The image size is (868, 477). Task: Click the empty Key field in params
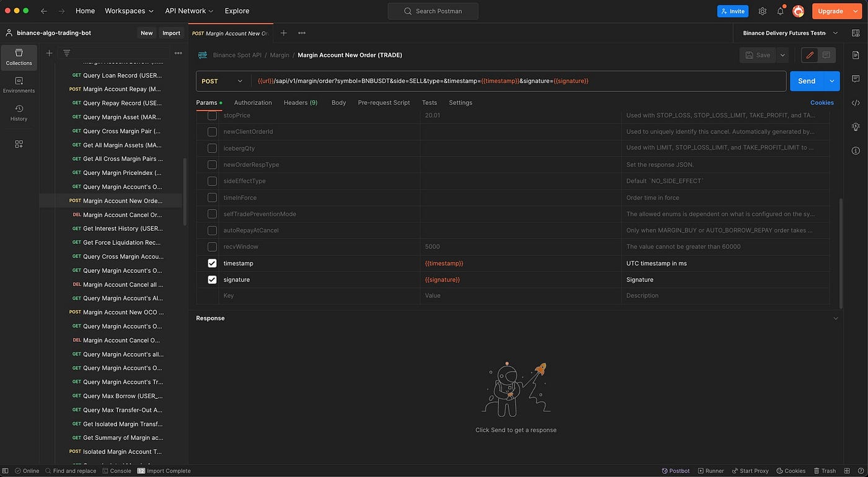click(319, 296)
